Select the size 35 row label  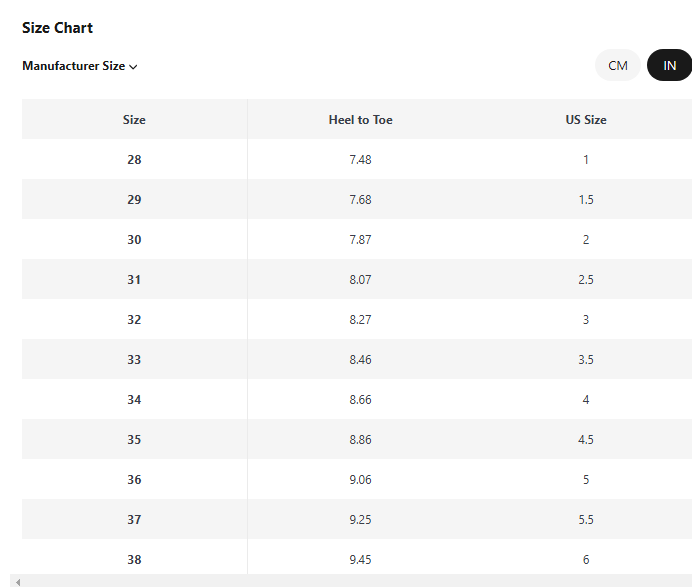pos(134,440)
